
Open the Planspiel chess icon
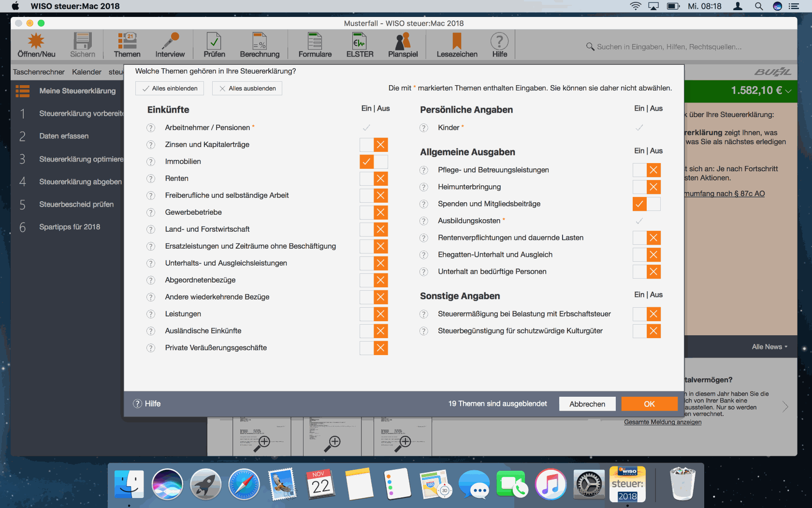click(x=403, y=45)
